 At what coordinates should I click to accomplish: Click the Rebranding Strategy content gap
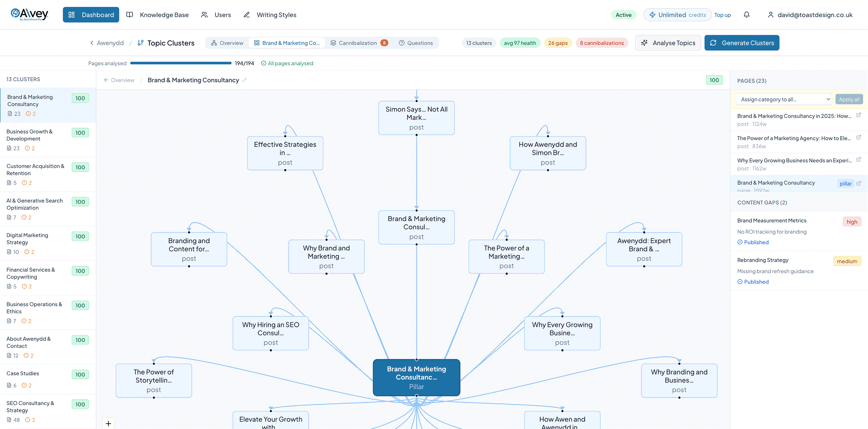(799, 271)
